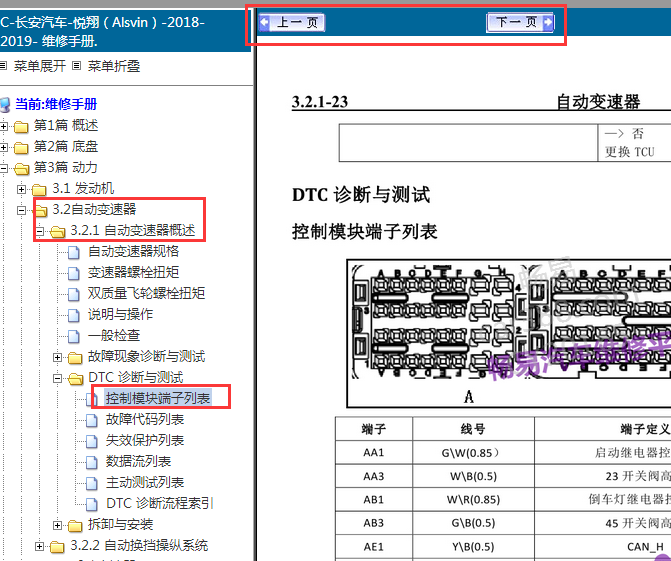
Task: Click the AE1 terminal cell
Action: [x=374, y=547]
